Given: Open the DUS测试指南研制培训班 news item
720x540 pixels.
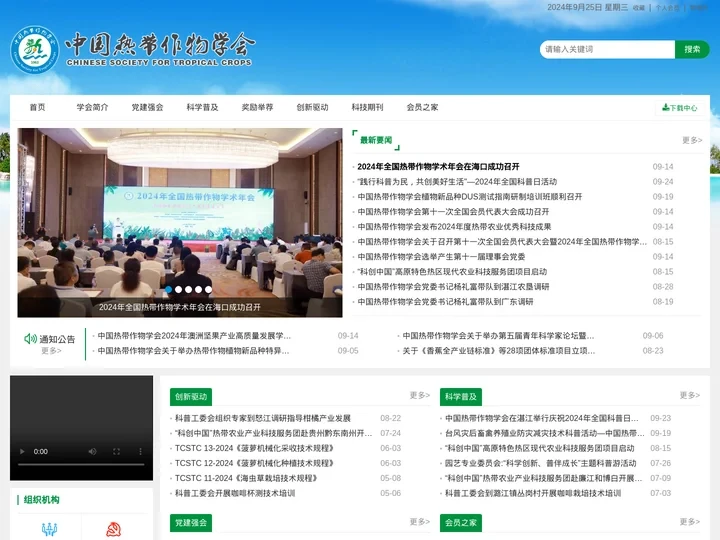Looking at the screenshot, I should click(x=470, y=197).
